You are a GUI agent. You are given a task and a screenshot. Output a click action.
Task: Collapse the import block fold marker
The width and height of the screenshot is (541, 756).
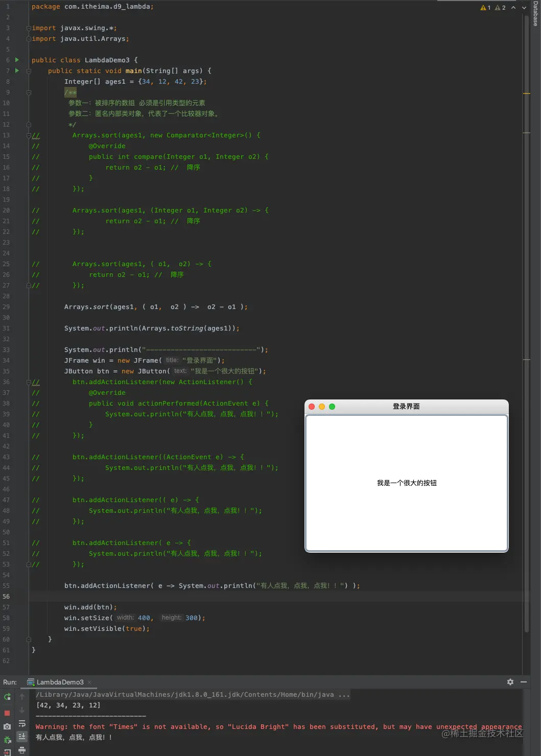(29, 28)
